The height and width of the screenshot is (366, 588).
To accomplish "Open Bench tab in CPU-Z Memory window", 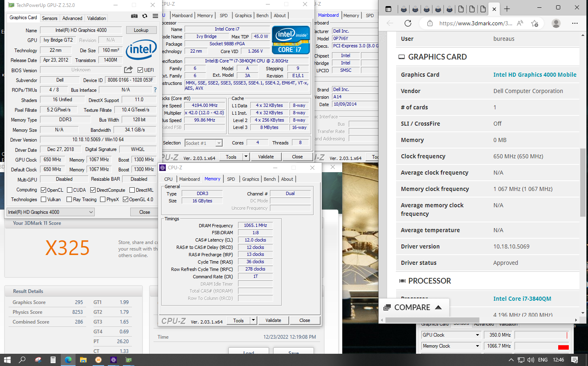I will click(x=270, y=179).
